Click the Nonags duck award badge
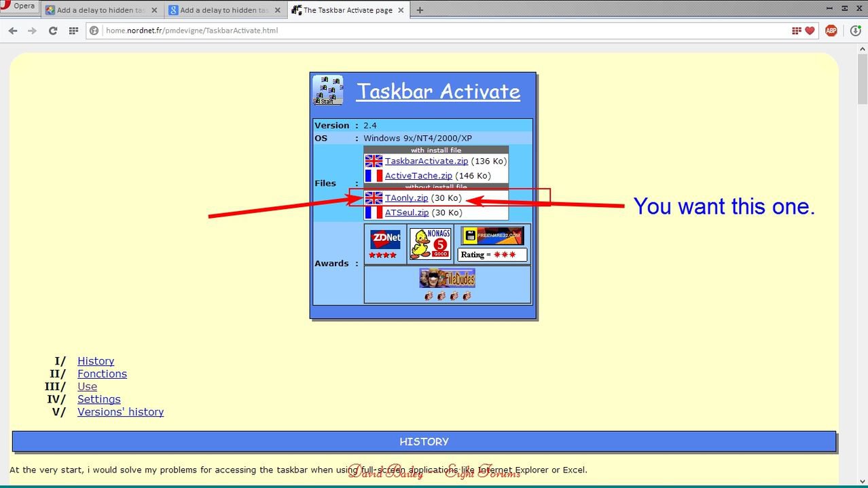Screen dimensions: 868x488 (431, 244)
